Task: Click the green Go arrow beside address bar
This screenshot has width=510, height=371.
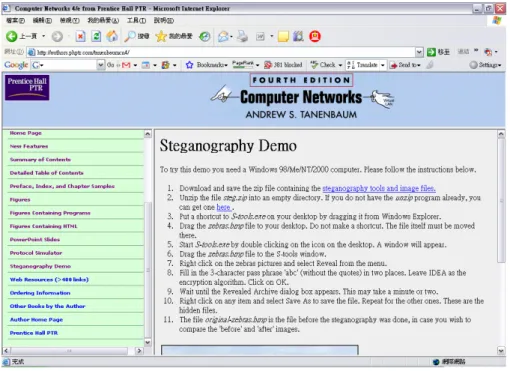Action: coord(432,52)
